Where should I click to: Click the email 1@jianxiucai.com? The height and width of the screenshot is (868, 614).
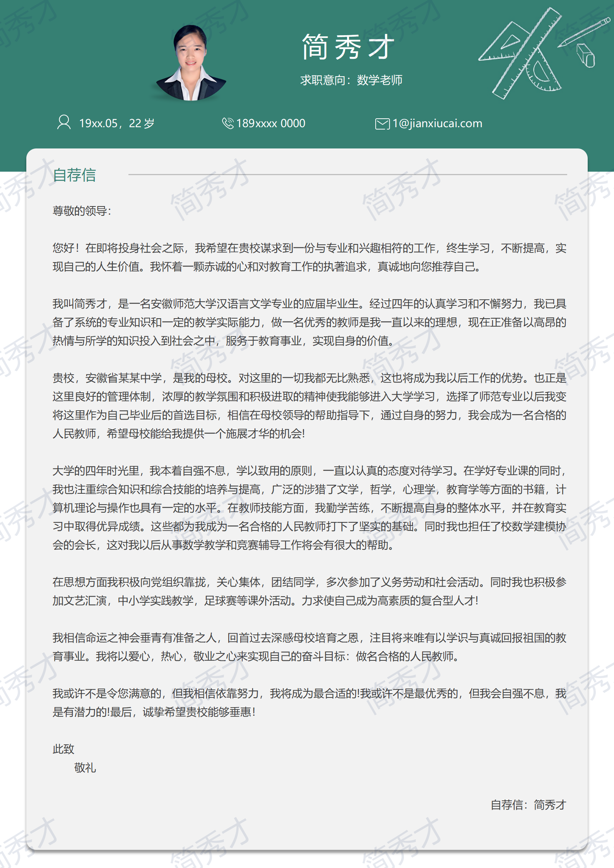[x=437, y=123]
